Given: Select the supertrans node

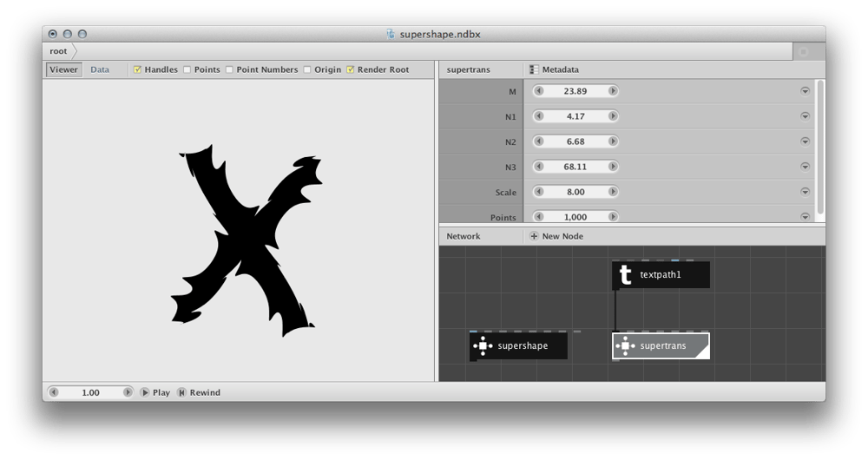Looking at the screenshot, I should coord(661,346).
